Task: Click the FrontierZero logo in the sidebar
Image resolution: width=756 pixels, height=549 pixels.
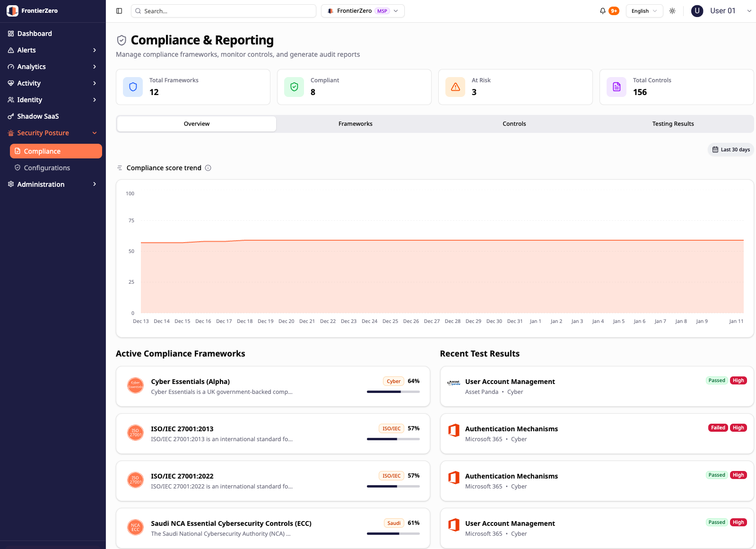Action: click(x=13, y=11)
